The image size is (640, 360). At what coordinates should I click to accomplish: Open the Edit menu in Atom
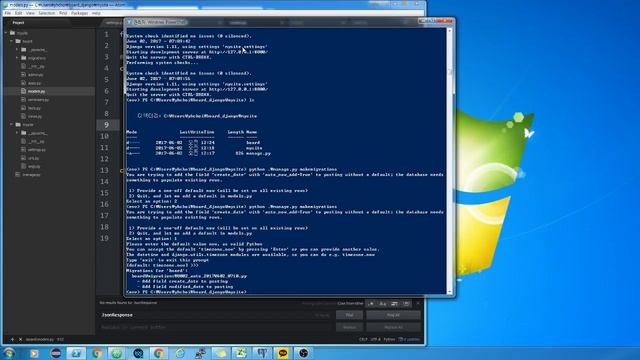(x=18, y=13)
